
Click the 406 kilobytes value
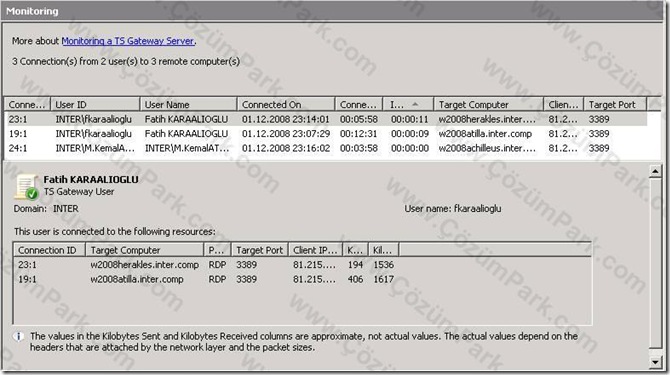pos(355,279)
